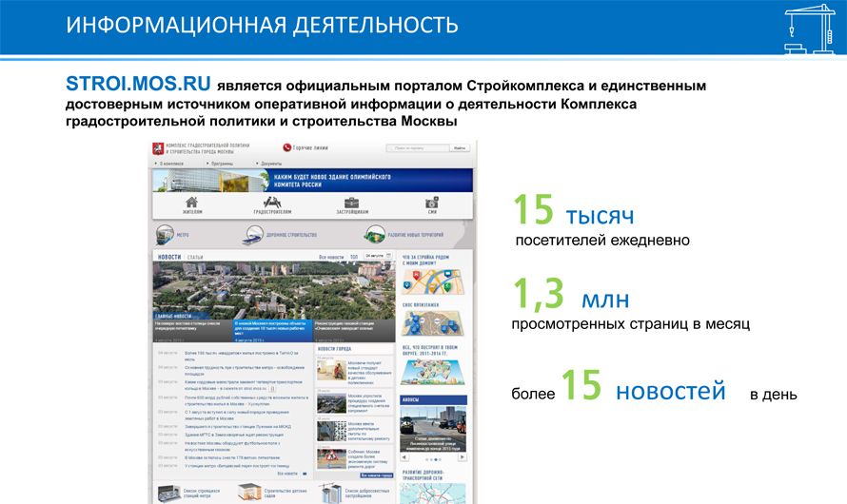Click the highlighted blue main news block
The height and width of the screenshot is (504, 847).
[273, 331]
